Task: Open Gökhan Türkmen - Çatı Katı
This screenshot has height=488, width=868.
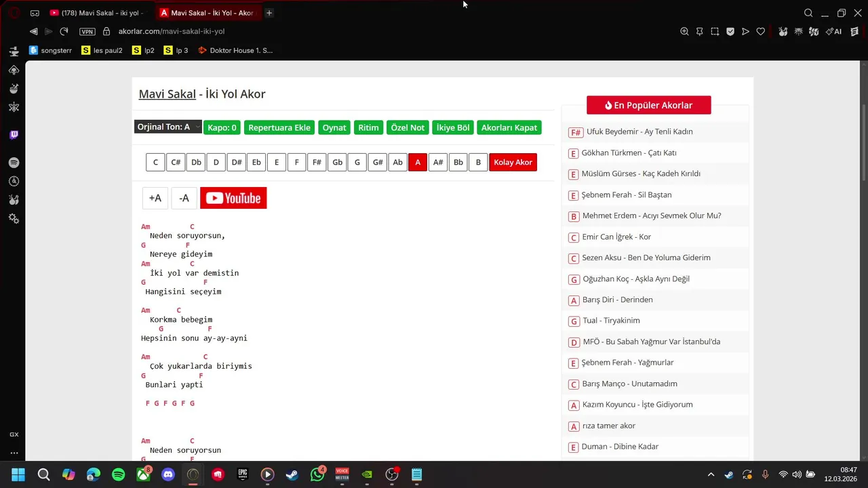Action: (x=629, y=152)
